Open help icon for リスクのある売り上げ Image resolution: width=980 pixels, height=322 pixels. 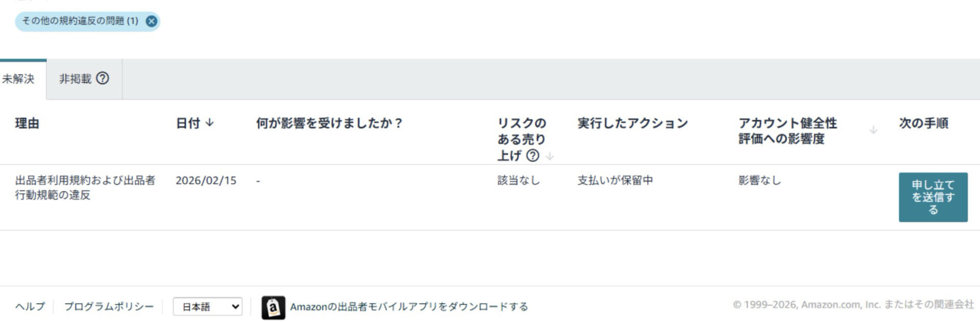(x=532, y=156)
